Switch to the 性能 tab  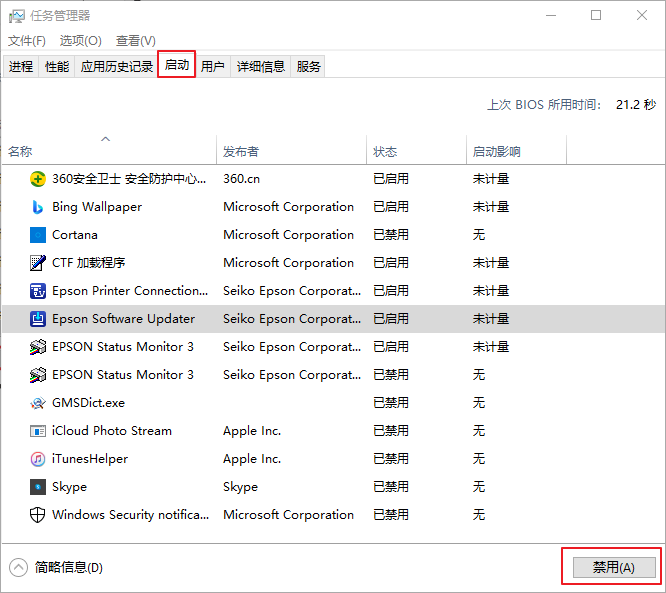pyautogui.click(x=57, y=67)
